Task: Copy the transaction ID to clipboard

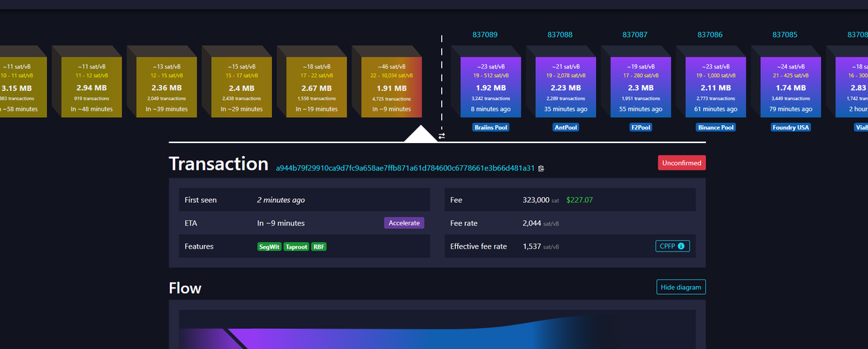Action: click(x=541, y=168)
